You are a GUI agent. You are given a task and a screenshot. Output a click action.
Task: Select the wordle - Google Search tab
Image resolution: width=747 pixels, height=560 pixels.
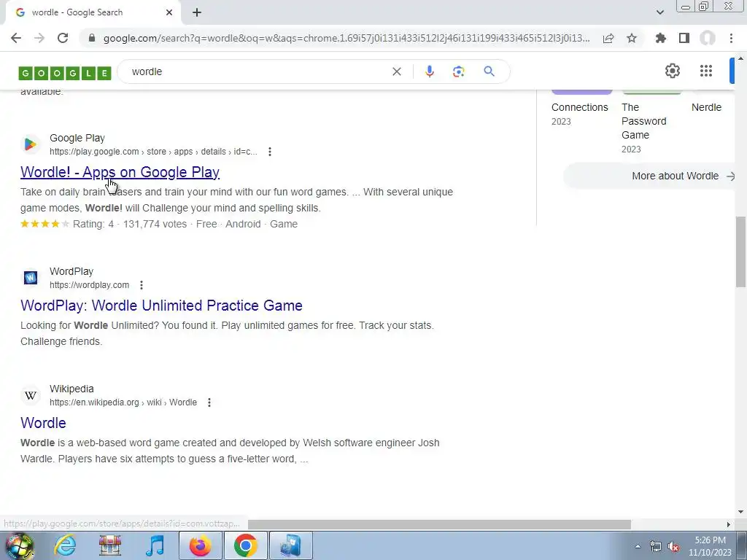[93, 12]
